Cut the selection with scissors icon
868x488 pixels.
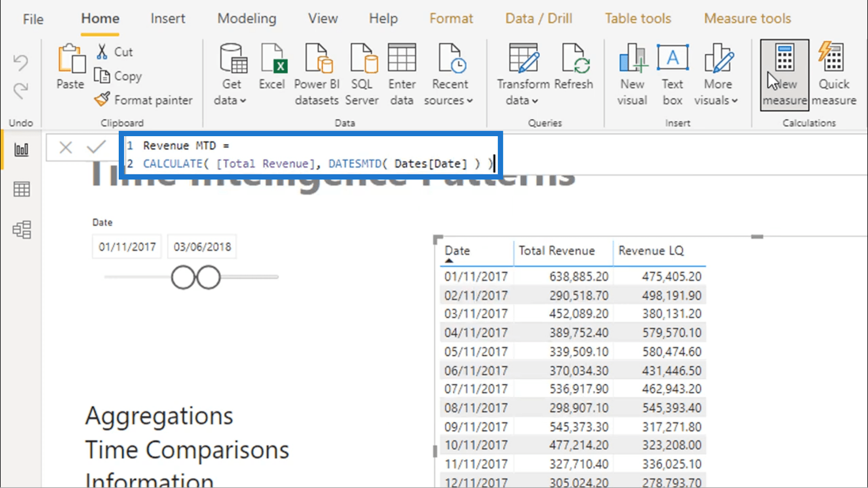point(102,52)
